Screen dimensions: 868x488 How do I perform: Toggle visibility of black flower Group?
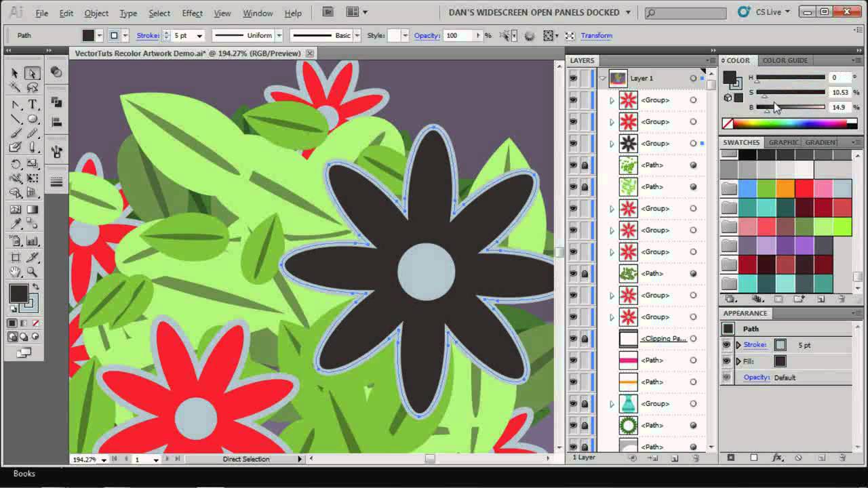click(x=573, y=144)
